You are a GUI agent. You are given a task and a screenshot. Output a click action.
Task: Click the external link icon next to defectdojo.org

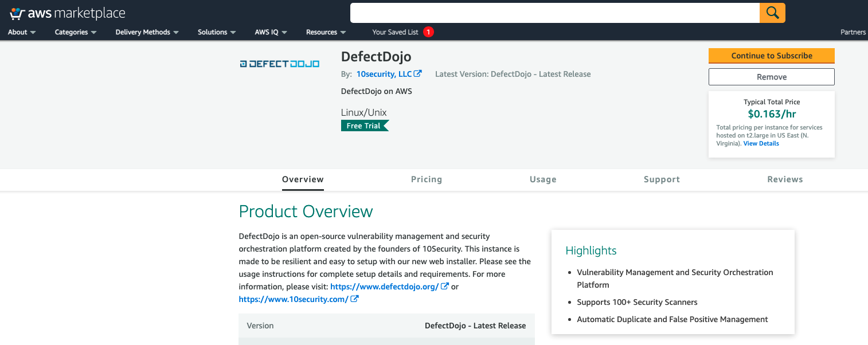coord(445,287)
